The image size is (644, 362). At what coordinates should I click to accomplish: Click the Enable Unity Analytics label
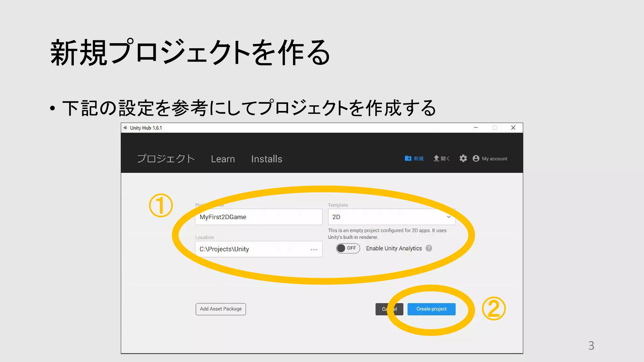point(394,248)
